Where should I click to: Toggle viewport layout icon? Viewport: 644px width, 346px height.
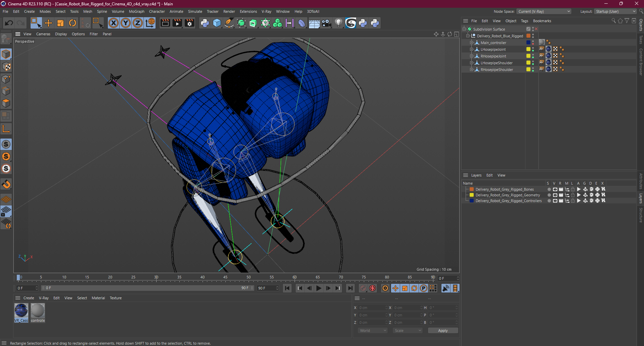point(456,34)
